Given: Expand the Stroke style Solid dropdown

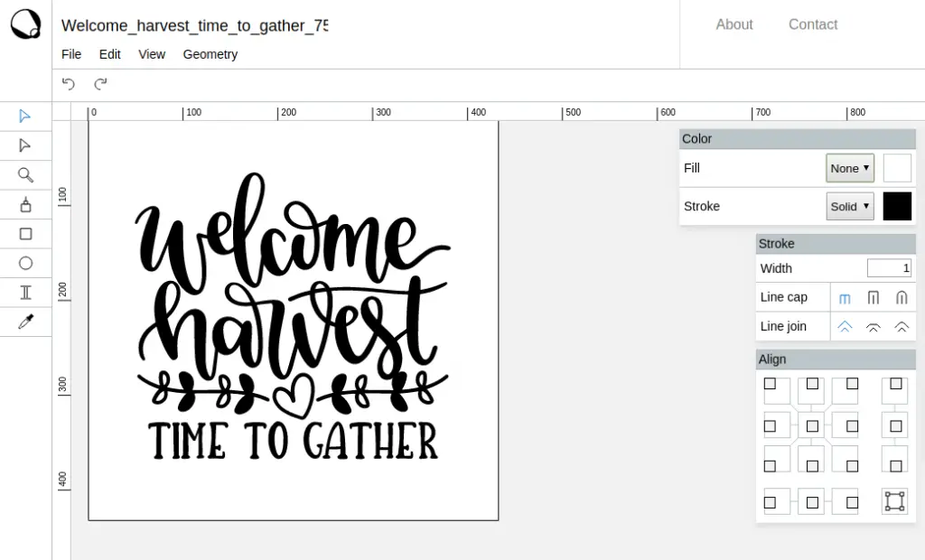Looking at the screenshot, I should pos(849,206).
